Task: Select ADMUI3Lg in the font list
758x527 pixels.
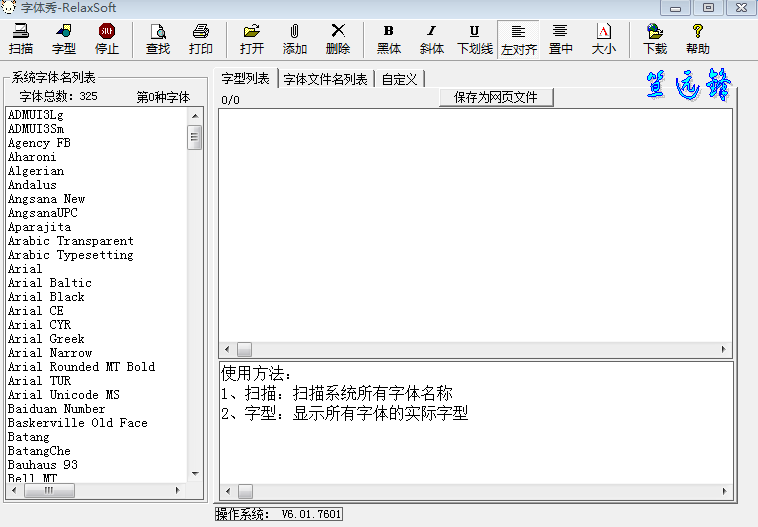Action: [36, 115]
